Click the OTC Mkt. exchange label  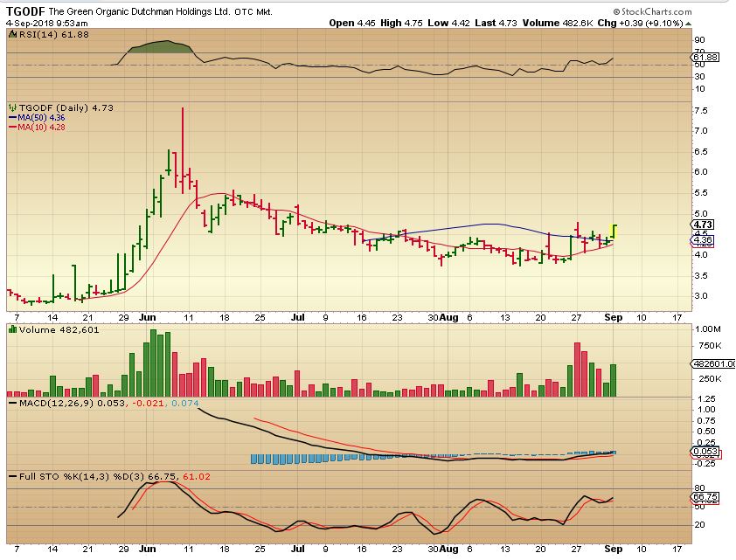pos(253,12)
